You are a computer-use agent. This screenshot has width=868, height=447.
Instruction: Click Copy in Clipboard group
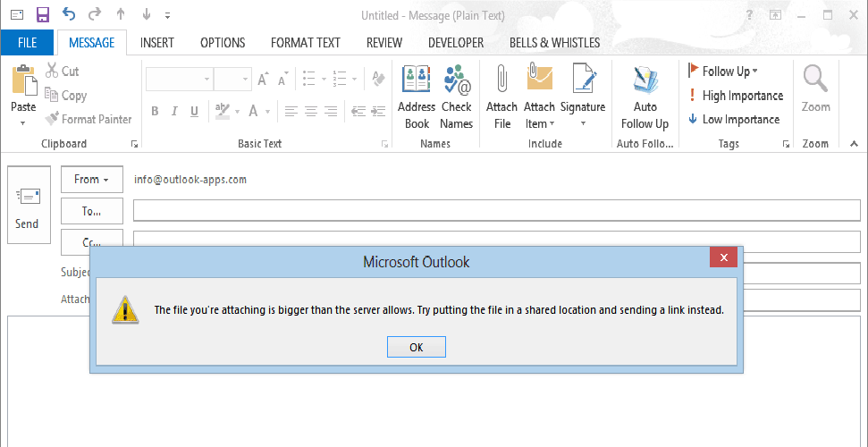tap(66, 96)
